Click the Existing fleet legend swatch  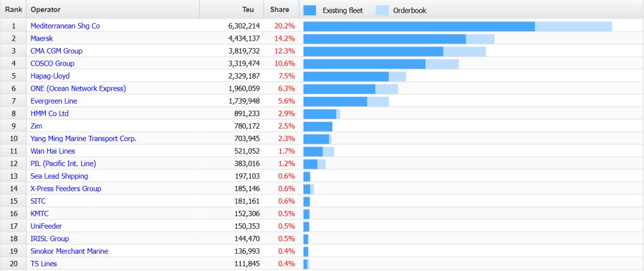309,10
